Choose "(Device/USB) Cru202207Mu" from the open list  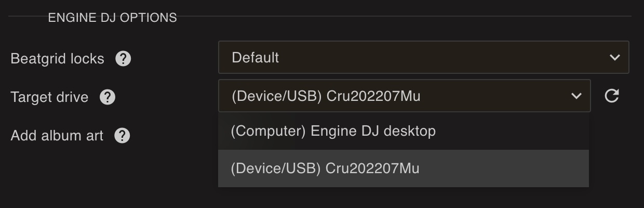pyautogui.click(x=325, y=168)
